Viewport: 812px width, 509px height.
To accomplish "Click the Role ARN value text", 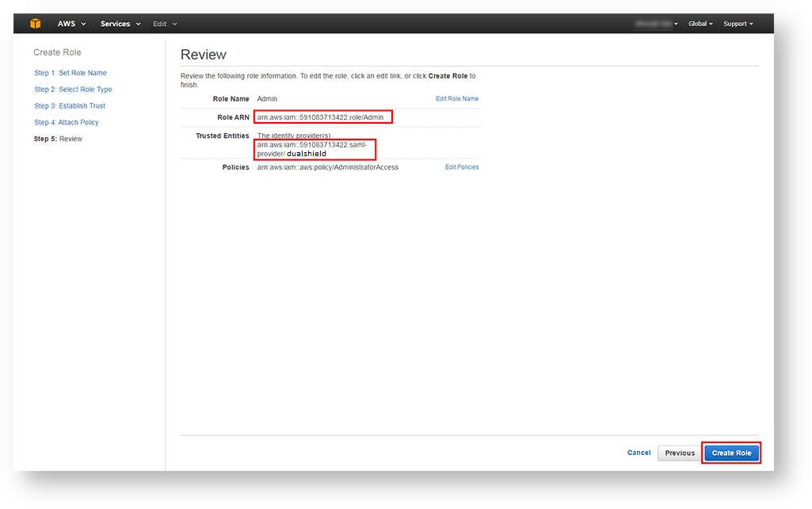I will point(320,117).
